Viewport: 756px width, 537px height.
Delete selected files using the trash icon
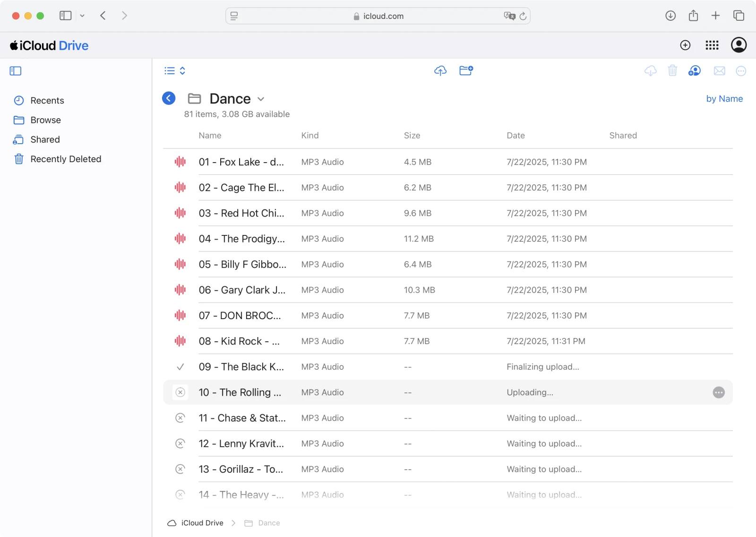click(x=673, y=70)
